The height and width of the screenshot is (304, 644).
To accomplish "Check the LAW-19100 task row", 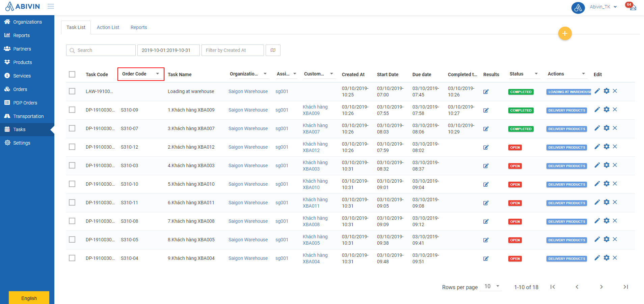I will click(x=72, y=91).
